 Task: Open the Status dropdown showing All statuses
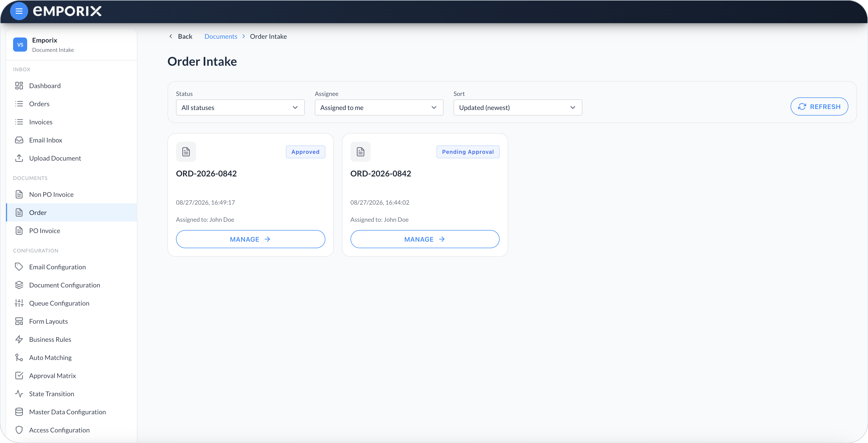[240, 108]
